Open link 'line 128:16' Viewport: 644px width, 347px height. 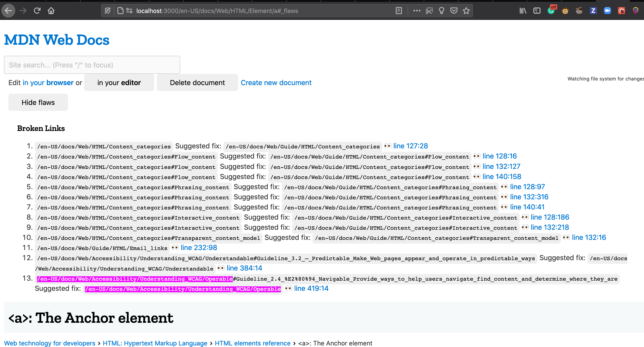(x=500, y=156)
